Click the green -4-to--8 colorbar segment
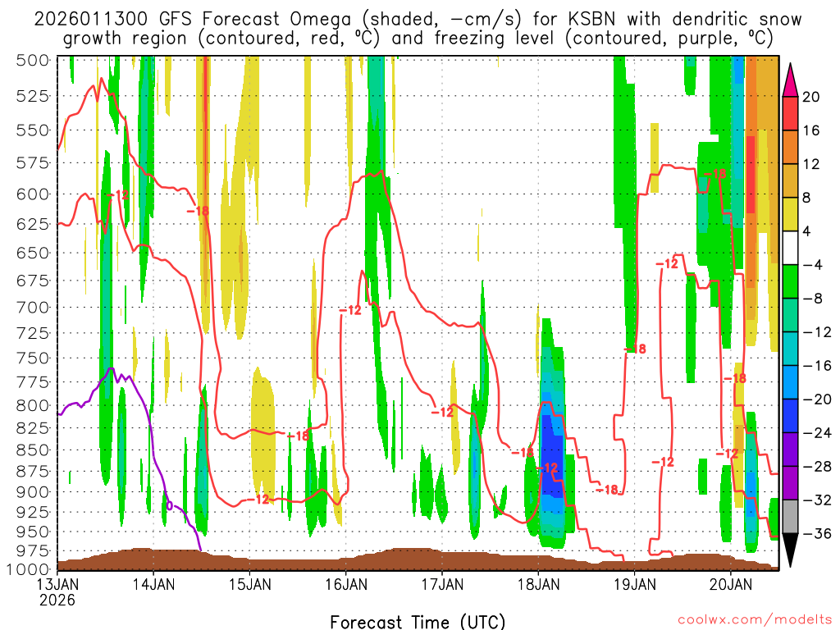The image size is (840, 630). point(790,282)
